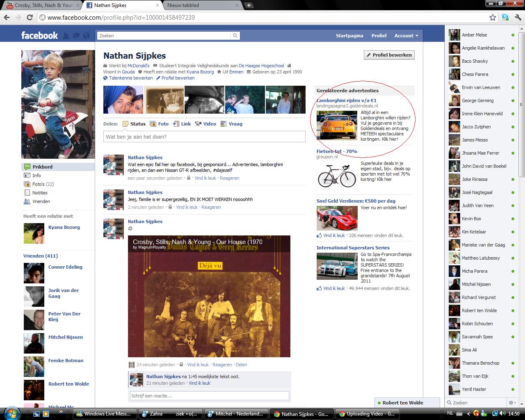The image size is (525, 420).
Task: Open Vrienden (411) list
Action: pos(41,256)
